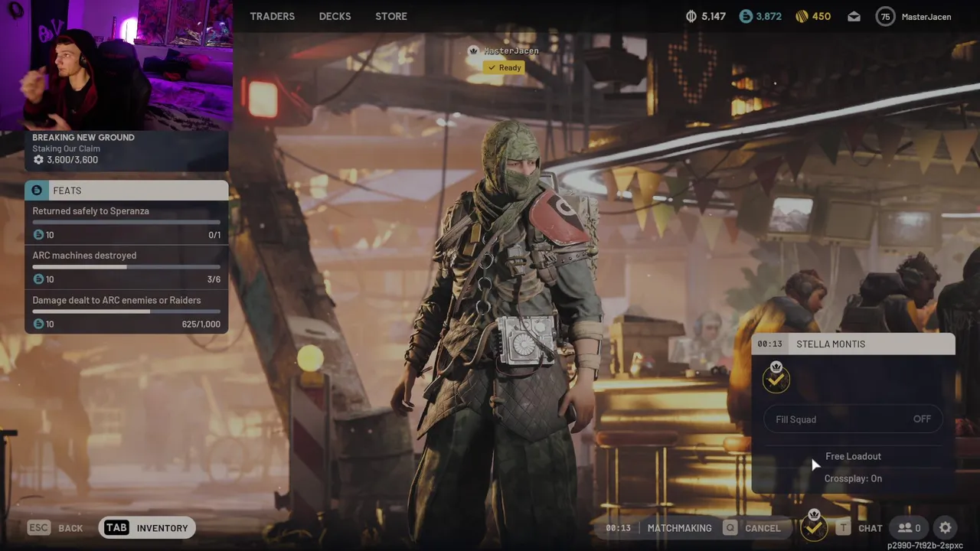Open the Decks menu
This screenshot has height=551, width=980.
click(x=335, y=16)
